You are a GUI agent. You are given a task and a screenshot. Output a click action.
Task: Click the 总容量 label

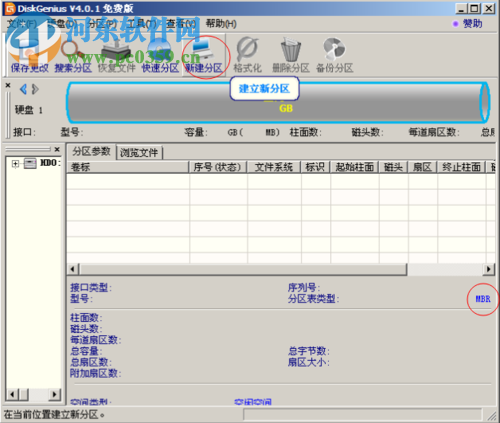[x=86, y=351]
